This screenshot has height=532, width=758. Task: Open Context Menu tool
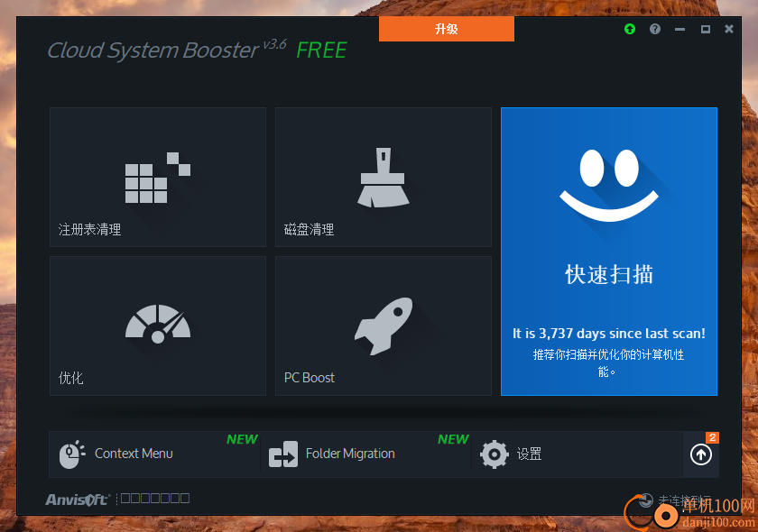coord(154,454)
